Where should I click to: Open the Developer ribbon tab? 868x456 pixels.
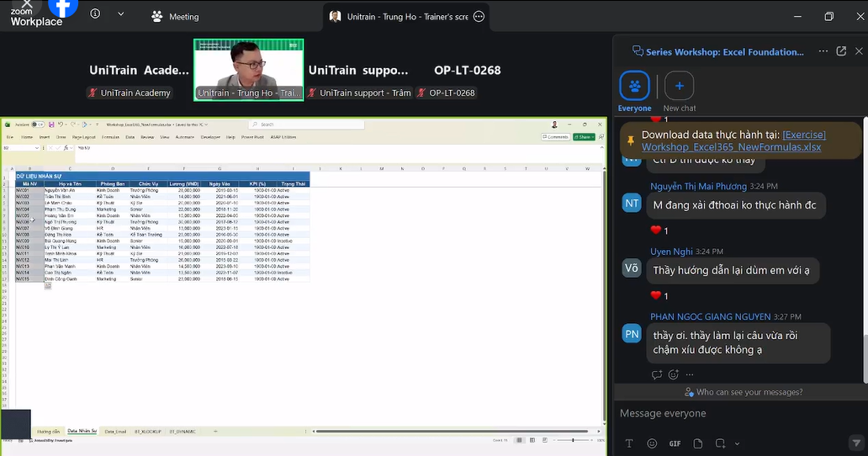coord(209,136)
